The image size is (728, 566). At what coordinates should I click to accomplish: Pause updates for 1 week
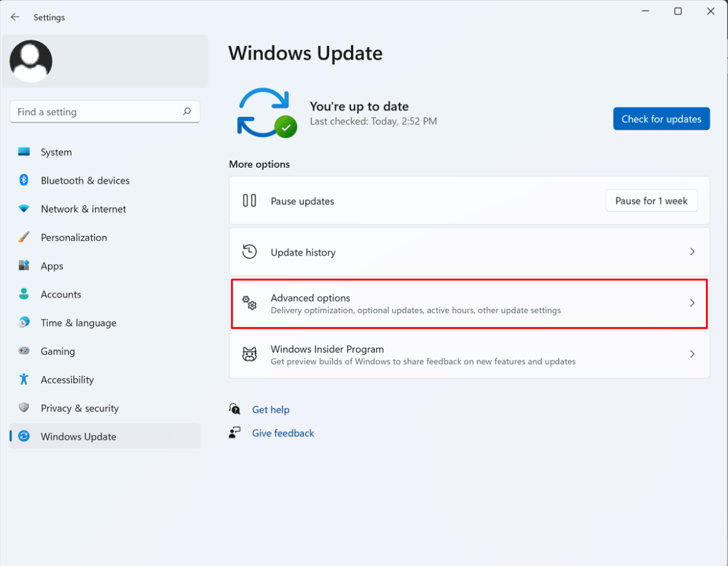(651, 201)
